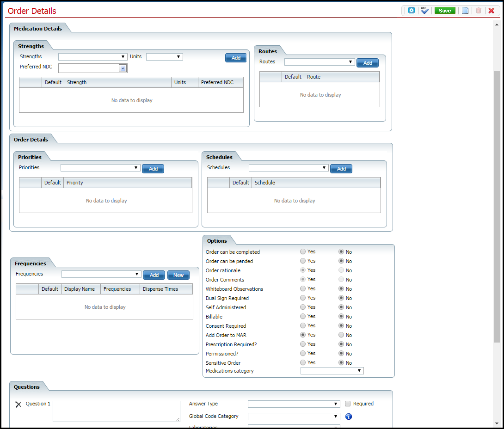This screenshot has height=429, width=504.
Task: Click the settings gear icon in the toolbar
Action: pyautogui.click(x=411, y=10)
